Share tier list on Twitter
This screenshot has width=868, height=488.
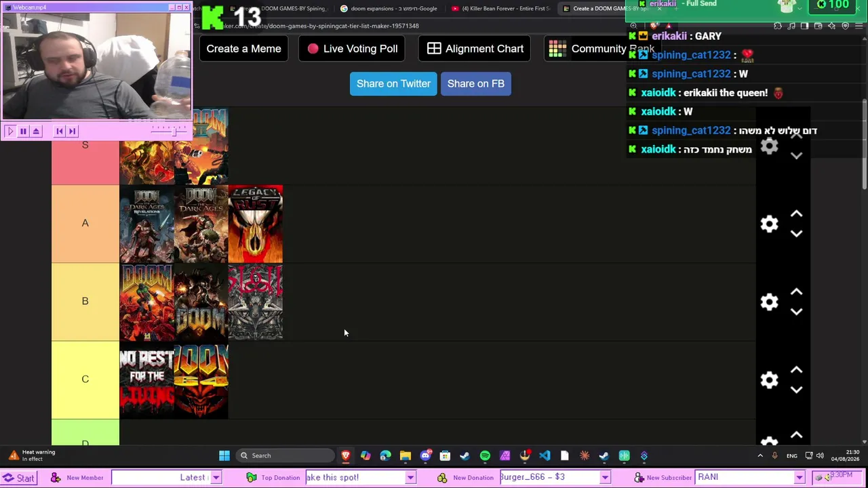tap(393, 83)
